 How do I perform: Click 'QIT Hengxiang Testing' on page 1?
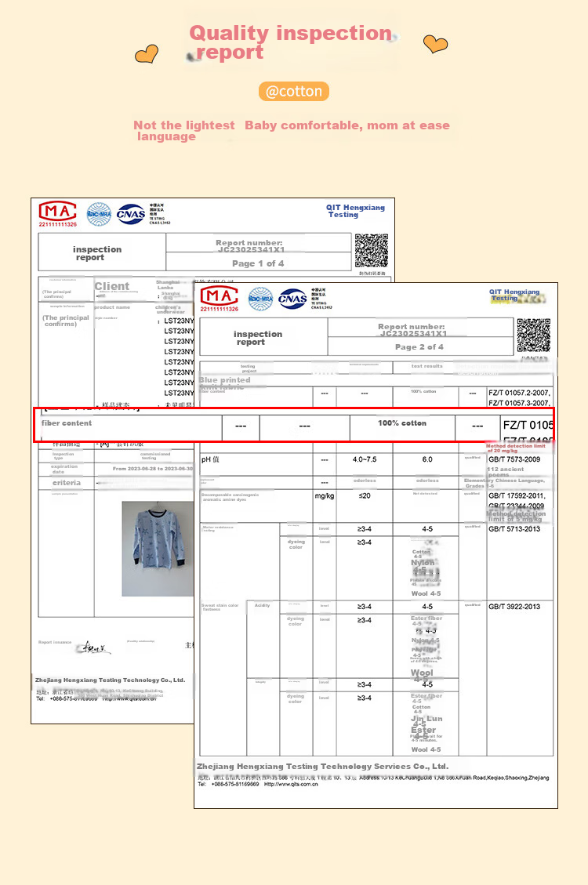click(355, 211)
